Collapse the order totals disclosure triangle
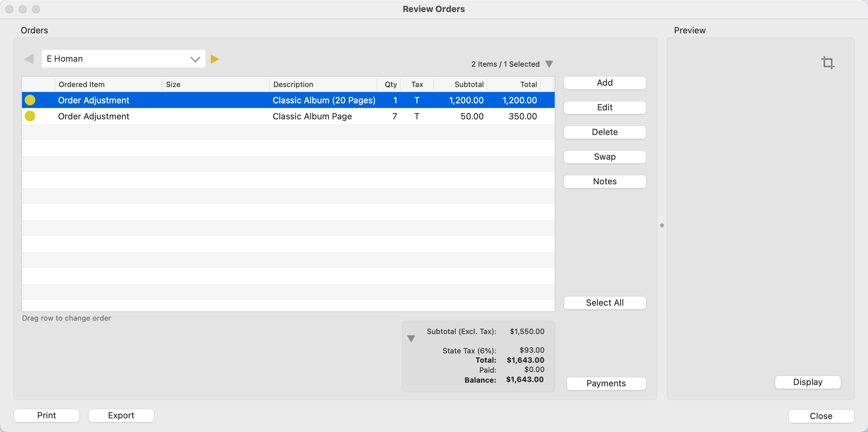The image size is (868, 432). click(x=411, y=339)
